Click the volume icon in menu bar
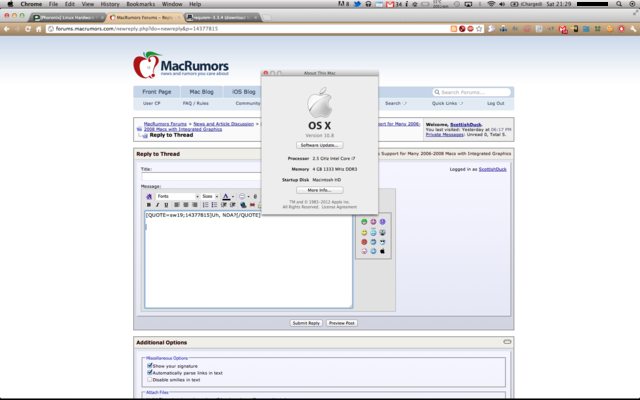 [x=502, y=4]
